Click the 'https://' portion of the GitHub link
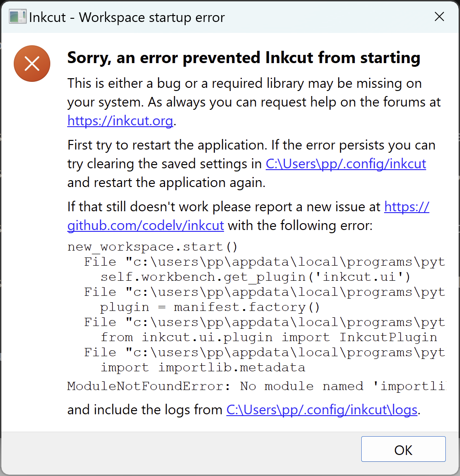This screenshot has width=460, height=476. pos(407,207)
